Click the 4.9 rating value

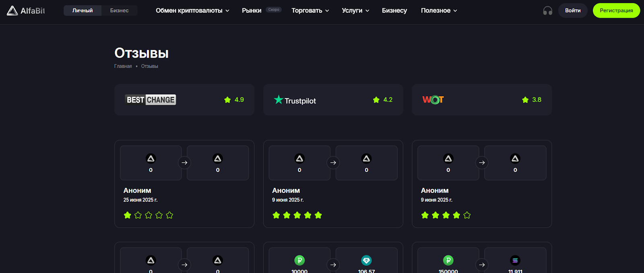pos(239,100)
